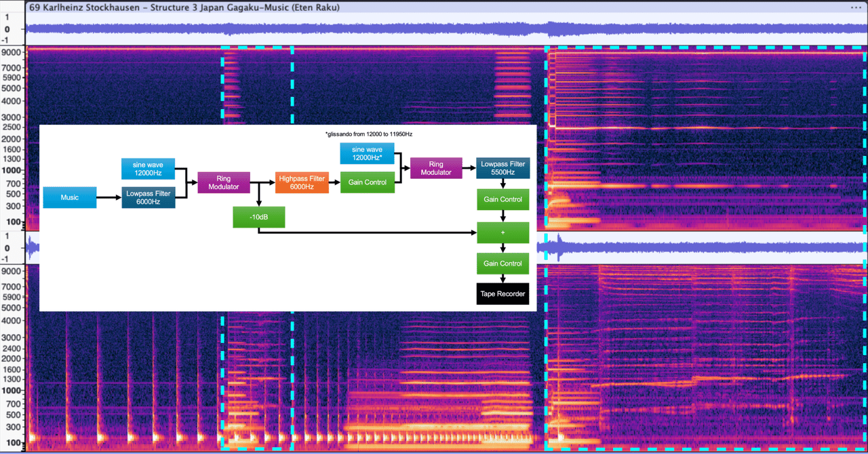
Task: Click the 5900 frequency axis label
Action: point(12,77)
